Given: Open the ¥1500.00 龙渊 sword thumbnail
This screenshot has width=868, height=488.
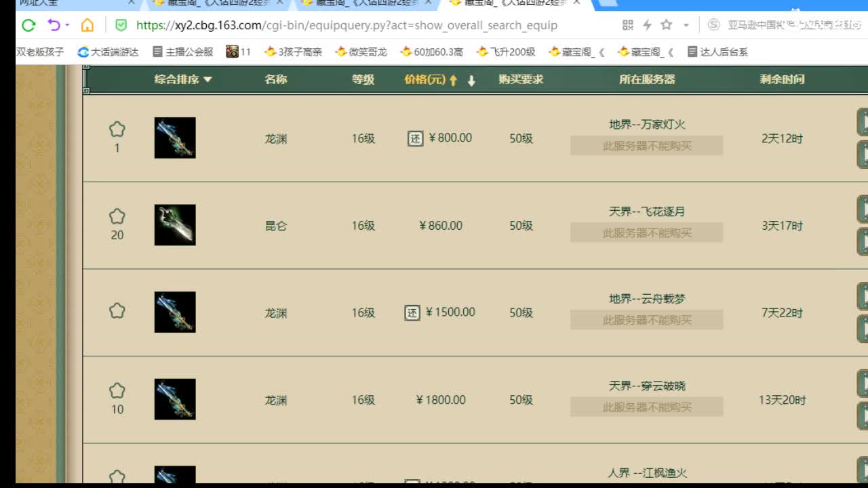Looking at the screenshot, I should (175, 312).
